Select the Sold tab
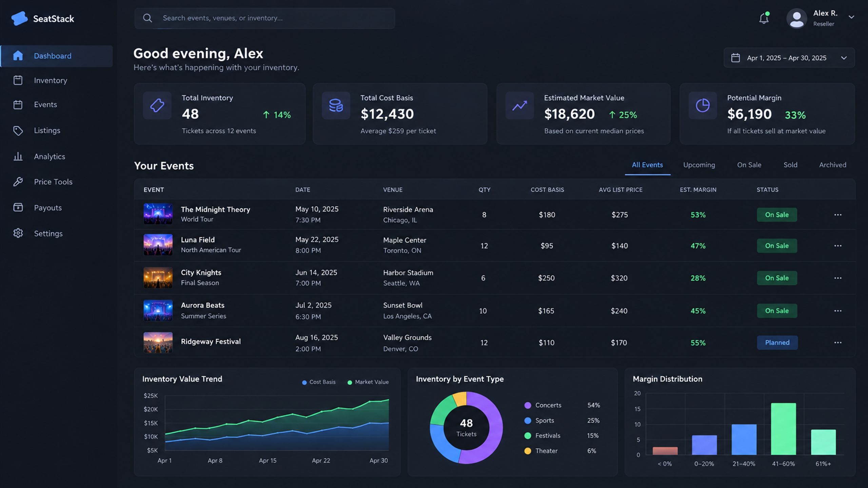Viewport: 868px width, 488px height. (790, 165)
